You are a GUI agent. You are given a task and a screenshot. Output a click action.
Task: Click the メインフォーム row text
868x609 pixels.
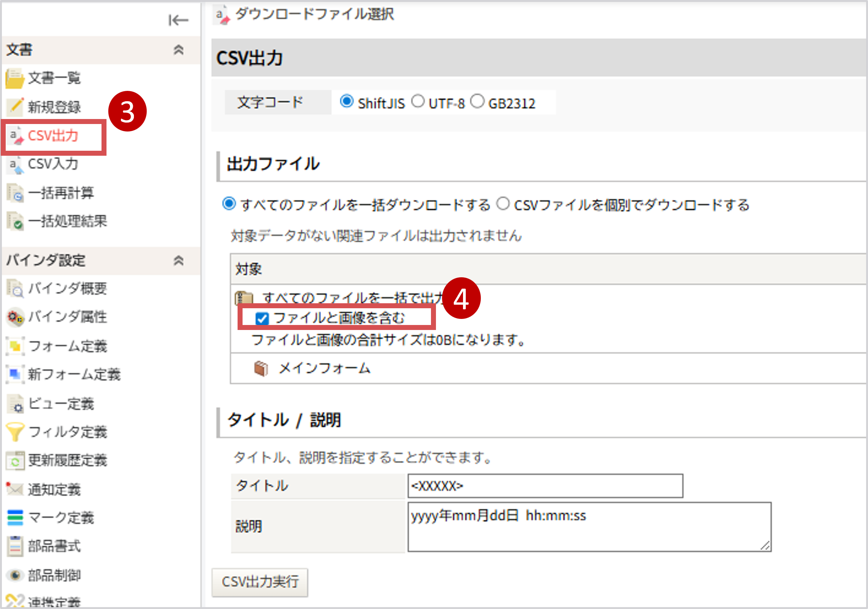324,368
